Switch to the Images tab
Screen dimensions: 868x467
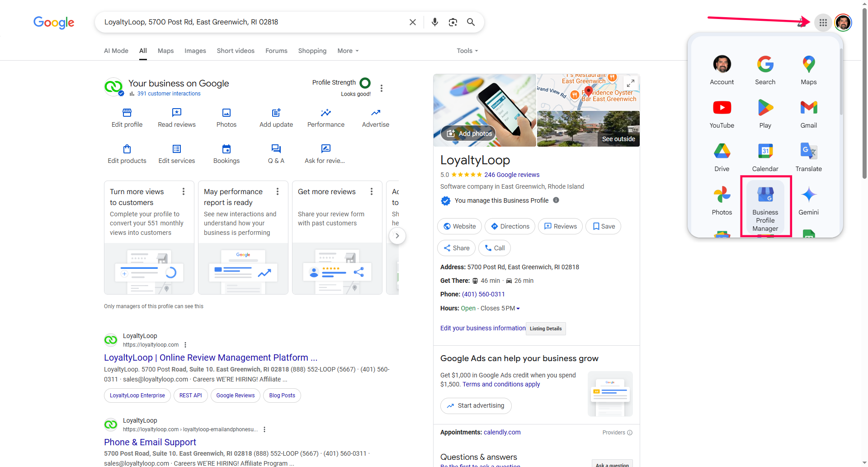coord(195,51)
